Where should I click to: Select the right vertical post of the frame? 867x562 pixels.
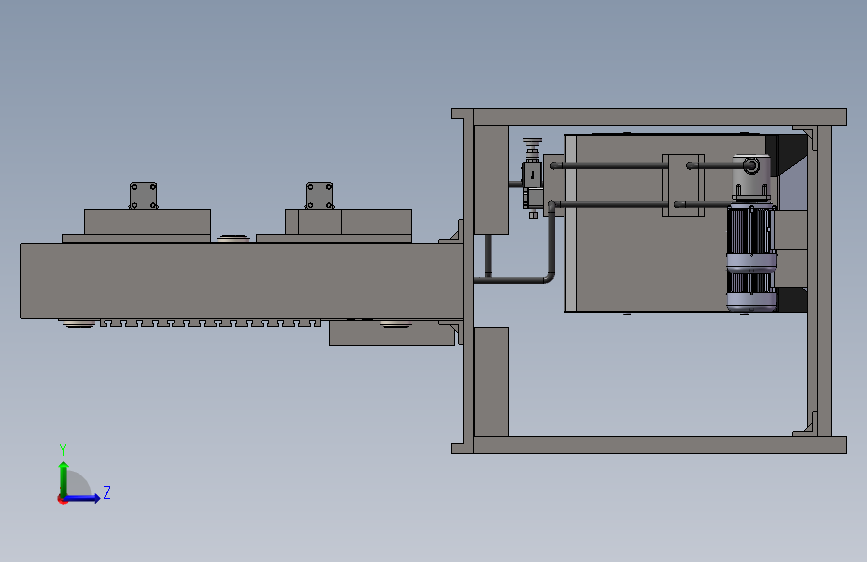(824, 281)
